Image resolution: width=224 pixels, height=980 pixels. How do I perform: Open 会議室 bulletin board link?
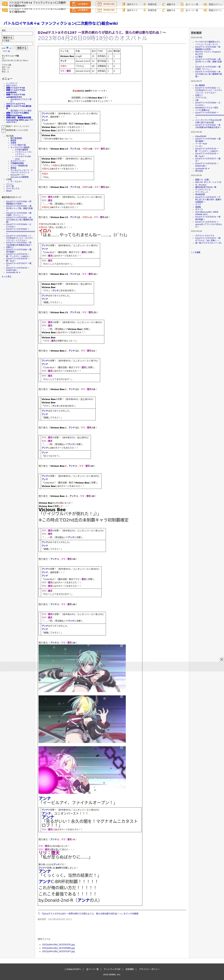click(x=13, y=143)
